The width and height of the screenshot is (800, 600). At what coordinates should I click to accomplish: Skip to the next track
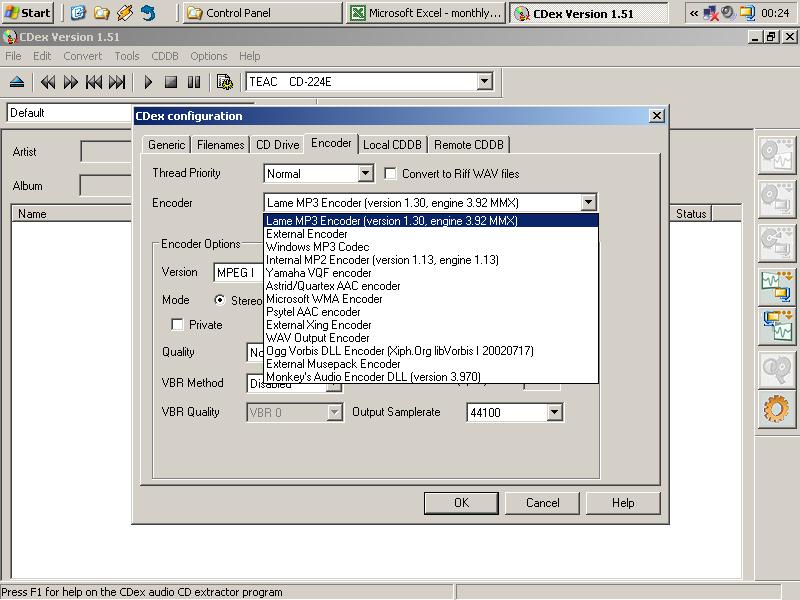coord(117,82)
